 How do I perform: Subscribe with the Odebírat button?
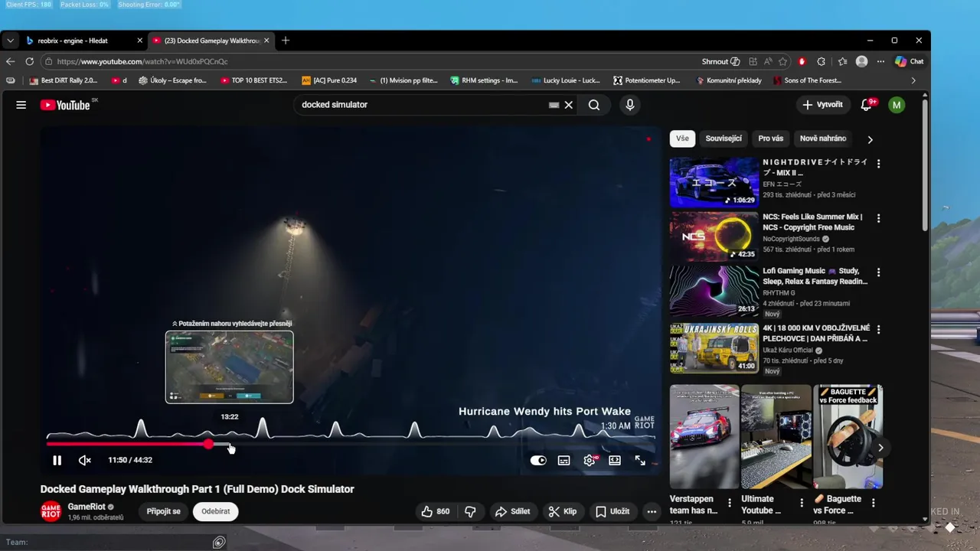click(x=216, y=511)
